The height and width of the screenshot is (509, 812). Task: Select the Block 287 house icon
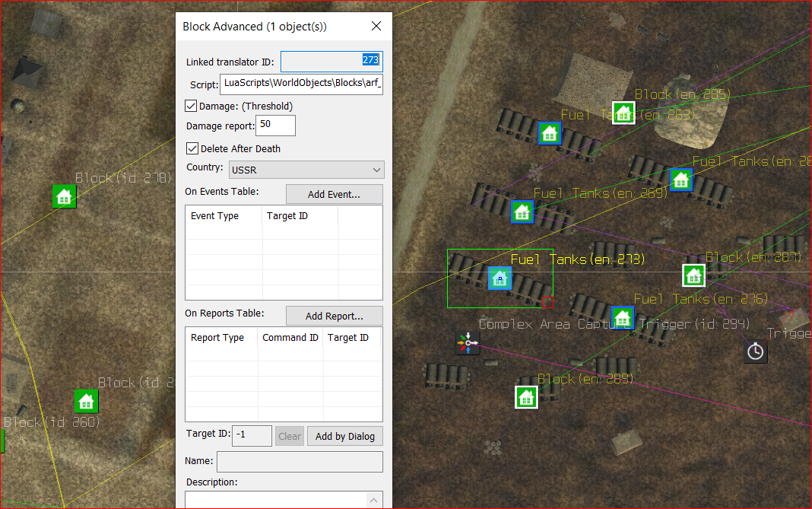pyautogui.click(x=693, y=275)
